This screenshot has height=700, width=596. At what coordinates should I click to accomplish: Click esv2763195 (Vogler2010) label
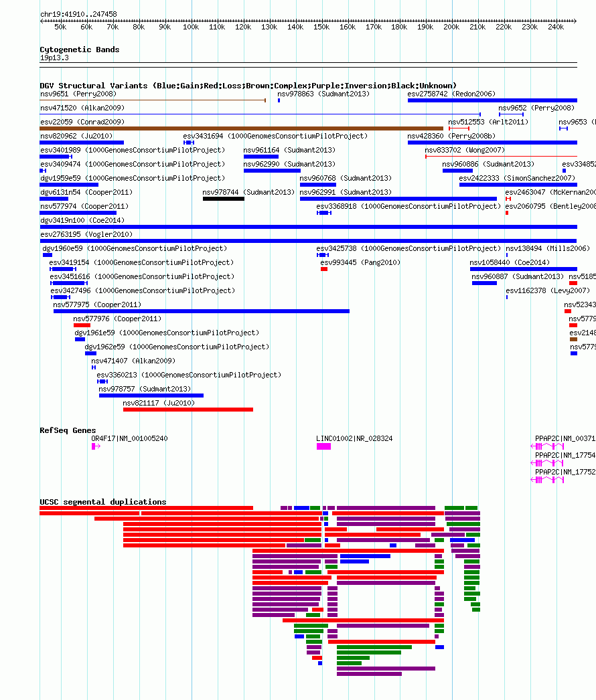coord(86,234)
